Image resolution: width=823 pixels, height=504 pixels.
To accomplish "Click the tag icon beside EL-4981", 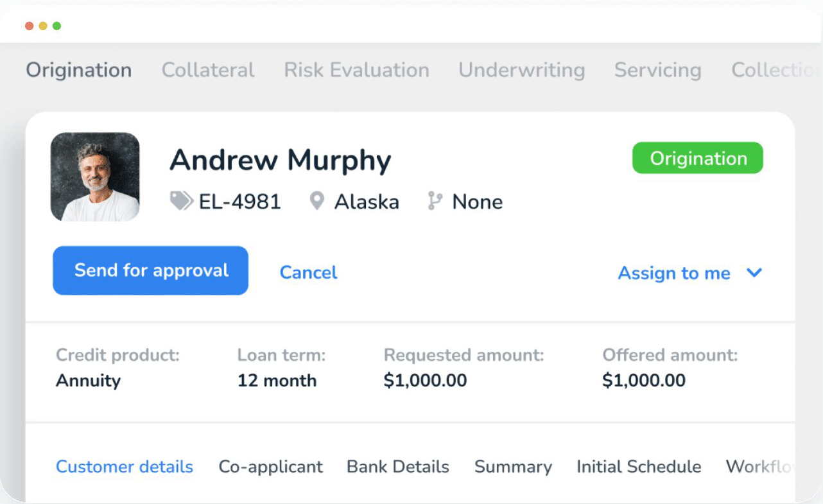I will [181, 202].
